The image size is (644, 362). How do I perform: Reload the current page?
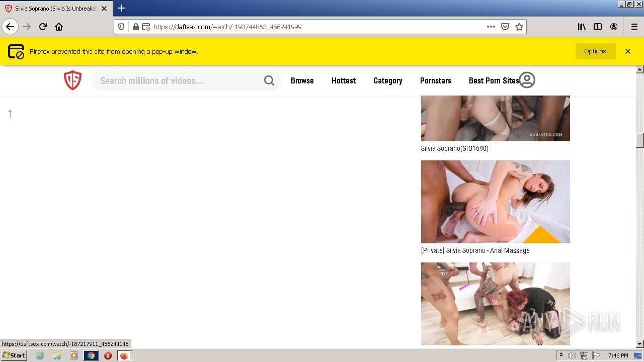(x=43, y=27)
